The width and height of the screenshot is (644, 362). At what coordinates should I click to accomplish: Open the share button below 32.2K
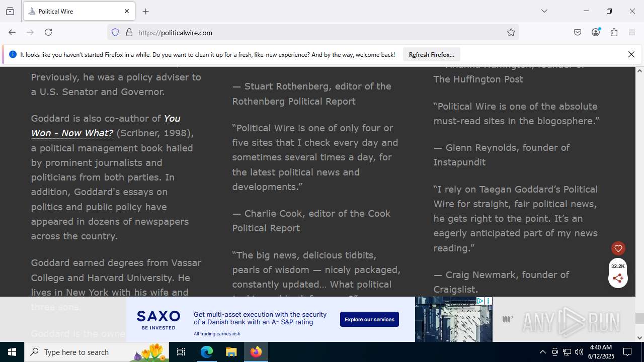[618, 278]
